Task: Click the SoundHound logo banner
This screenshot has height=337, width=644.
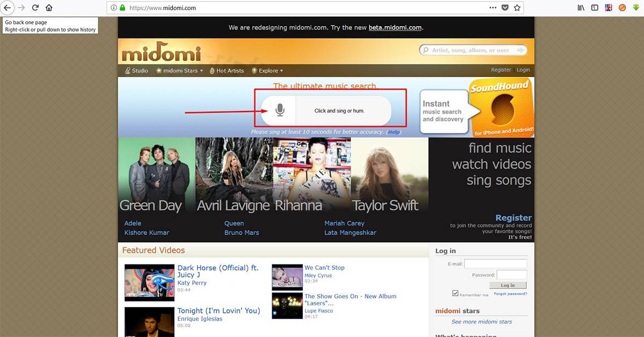Action: click(501, 107)
